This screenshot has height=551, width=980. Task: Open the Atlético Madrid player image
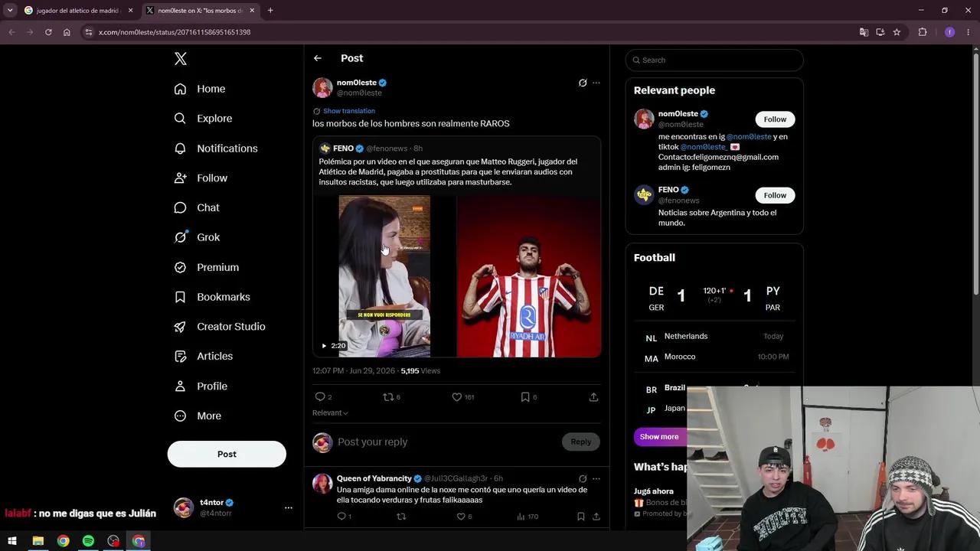(529, 276)
